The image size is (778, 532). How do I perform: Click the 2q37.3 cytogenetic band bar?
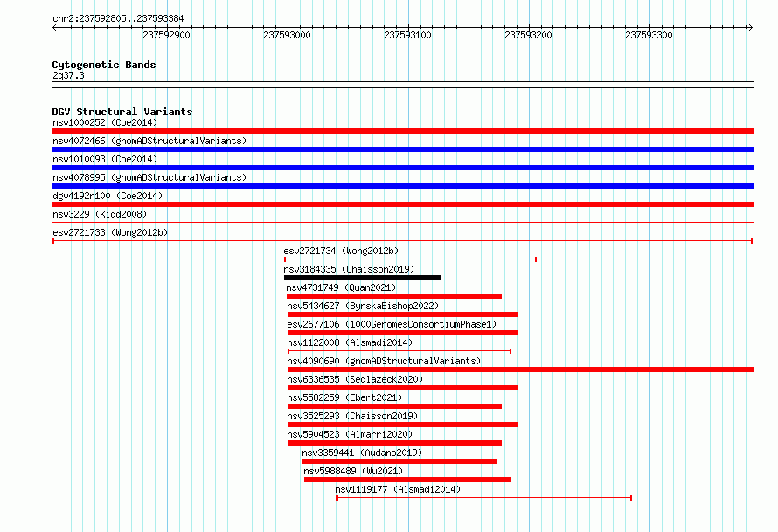tap(402, 85)
